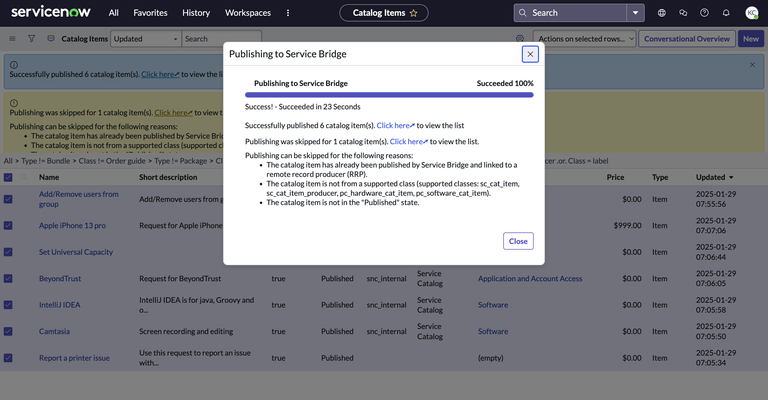
Task: Sort by the Price column header
Action: click(x=615, y=177)
